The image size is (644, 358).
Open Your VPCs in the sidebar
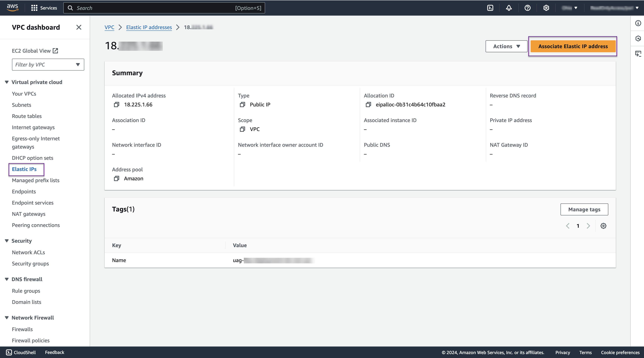click(24, 94)
